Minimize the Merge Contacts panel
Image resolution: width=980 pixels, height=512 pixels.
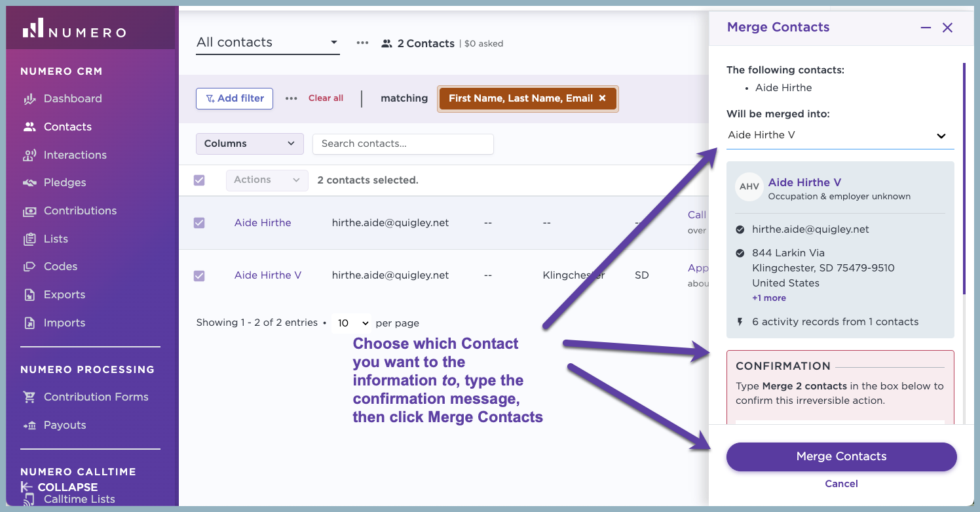pos(926,28)
